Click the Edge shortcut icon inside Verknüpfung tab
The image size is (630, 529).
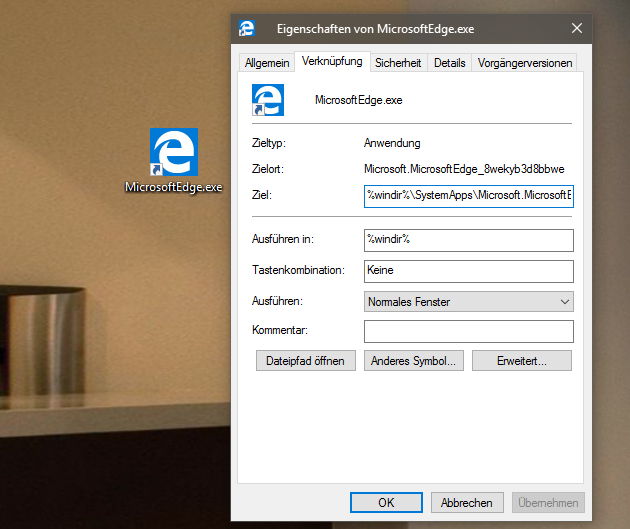[268, 100]
